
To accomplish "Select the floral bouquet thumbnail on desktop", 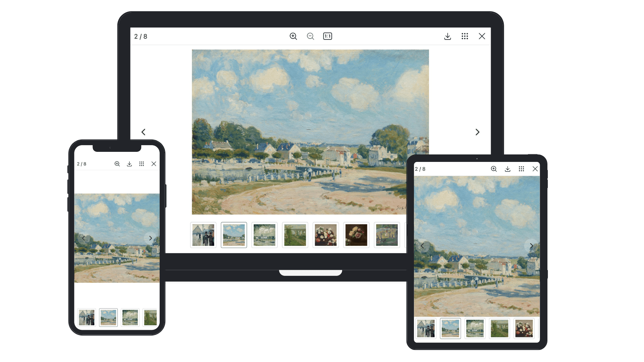I will pyautogui.click(x=325, y=235).
